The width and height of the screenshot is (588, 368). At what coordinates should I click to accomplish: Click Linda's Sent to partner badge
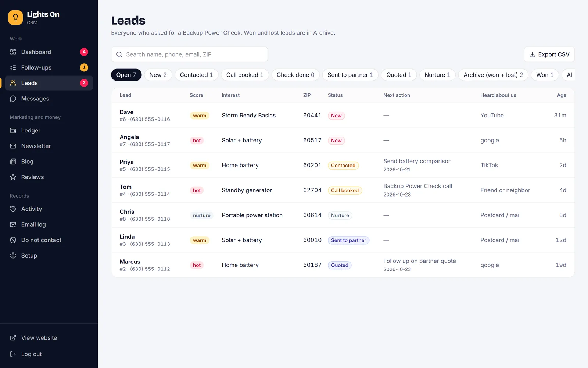[x=348, y=240]
